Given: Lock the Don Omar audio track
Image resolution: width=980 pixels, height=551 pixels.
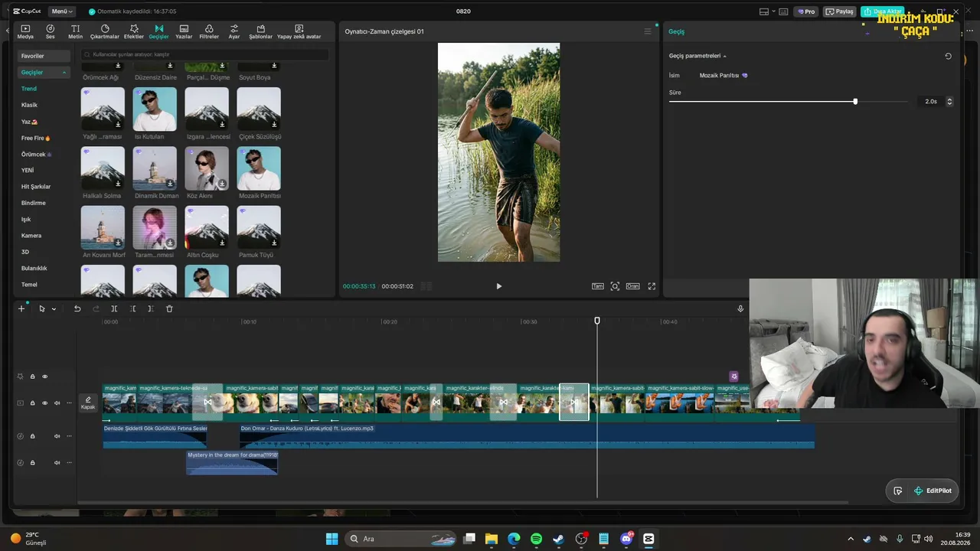Looking at the screenshot, I should pos(32,436).
